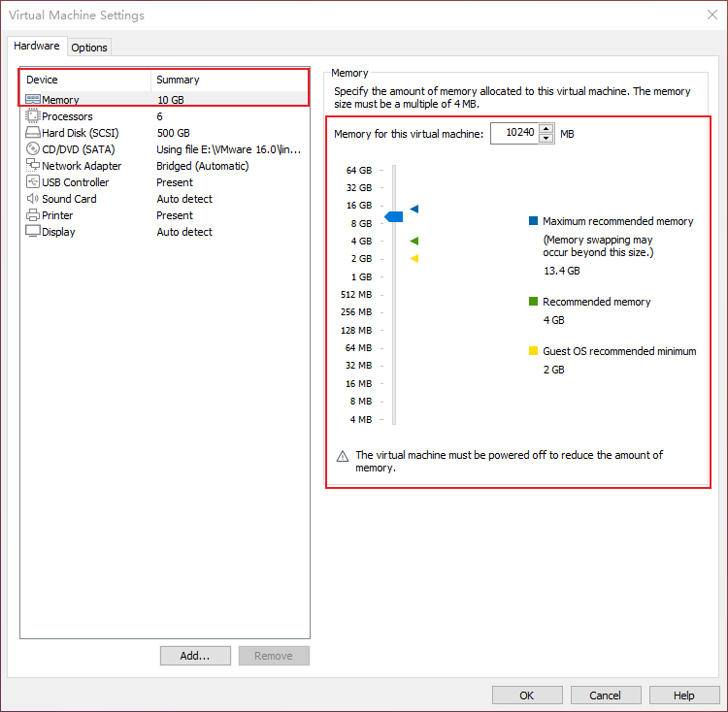The image size is (728, 712).
Task: Select the Network Adapter icon
Action: click(33, 166)
